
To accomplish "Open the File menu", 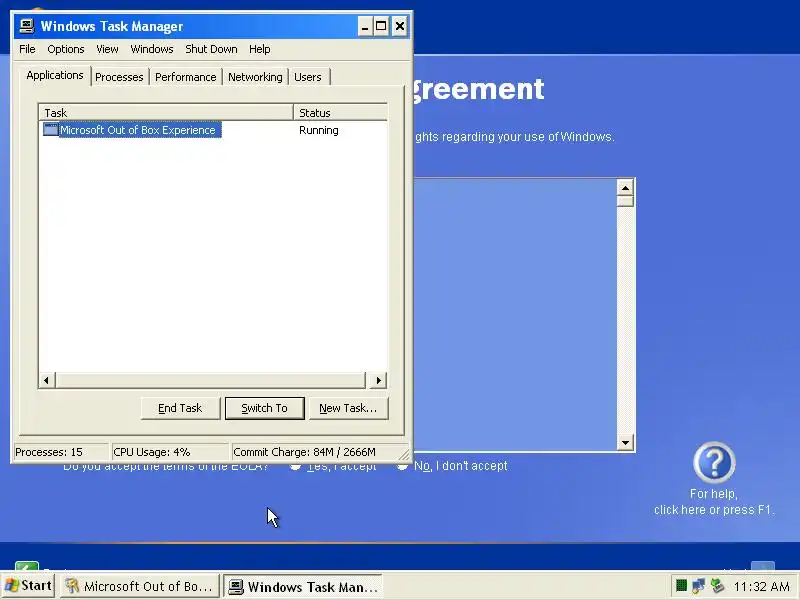I will 27,49.
